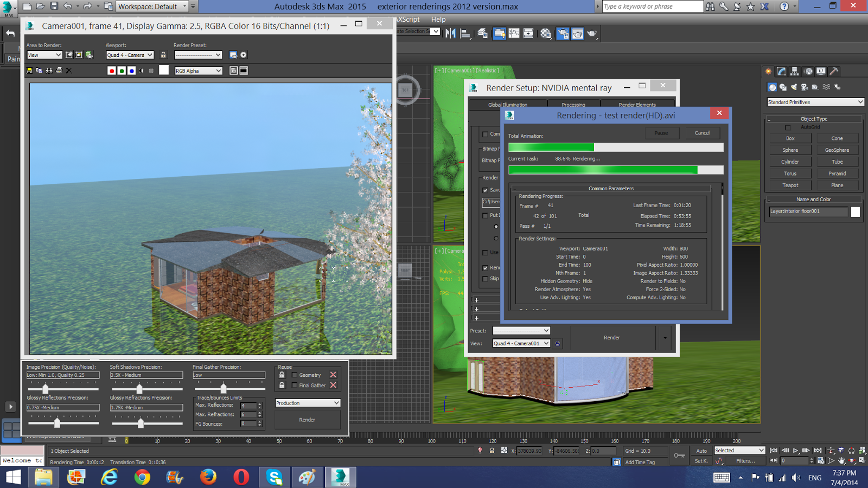Click the Mirror tool in the main toolbar
The width and height of the screenshot is (868, 488).
(450, 34)
